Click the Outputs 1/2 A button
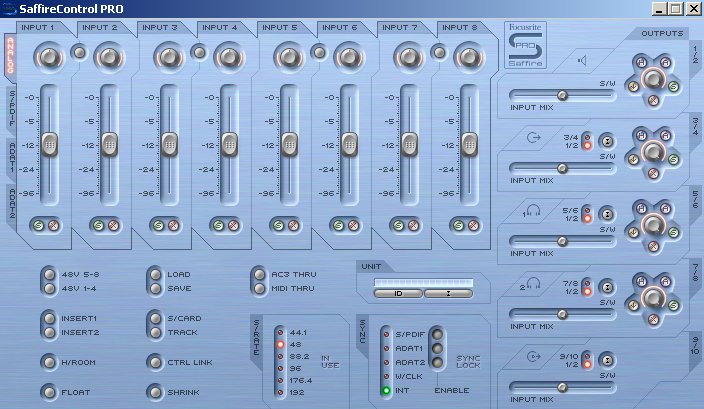Image resolution: width=704 pixels, height=409 pixels. [x=665, y=62]
